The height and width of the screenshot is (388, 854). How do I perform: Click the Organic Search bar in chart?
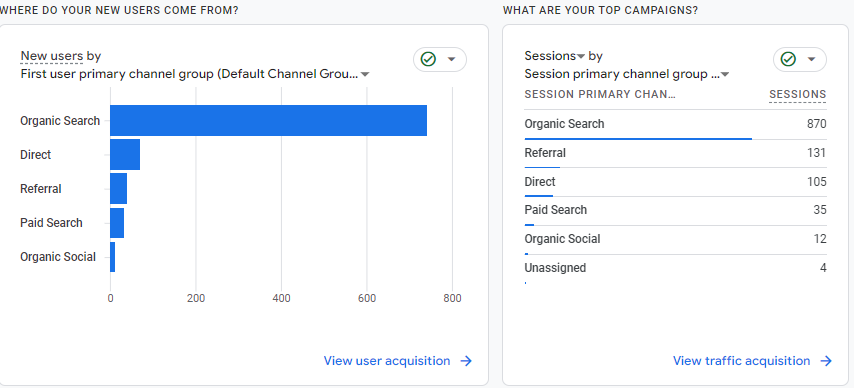tap(269, 120)
